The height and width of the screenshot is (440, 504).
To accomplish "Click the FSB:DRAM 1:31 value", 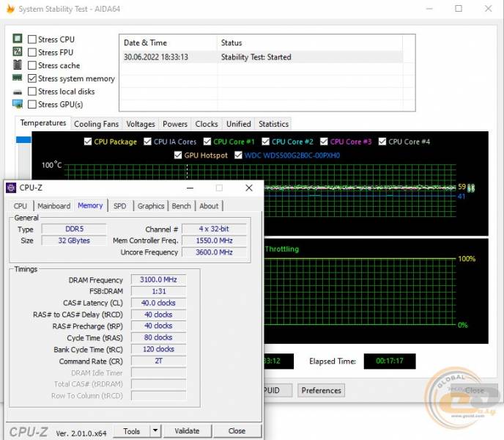I will point(158,291).
